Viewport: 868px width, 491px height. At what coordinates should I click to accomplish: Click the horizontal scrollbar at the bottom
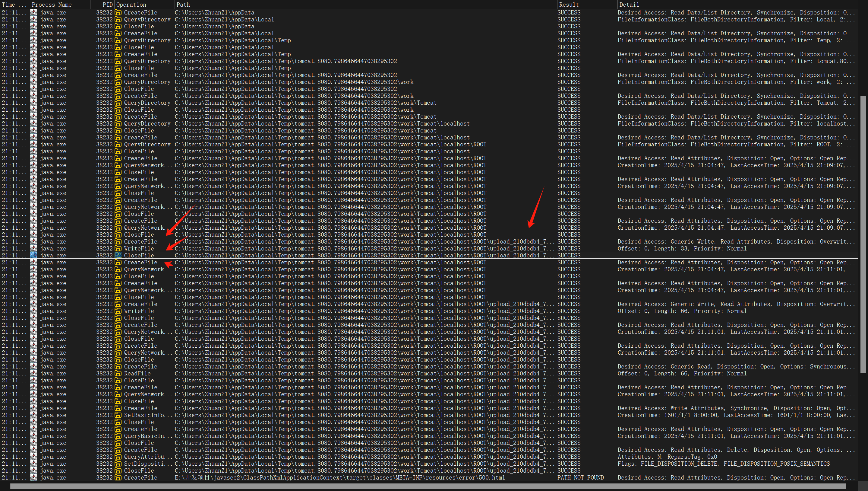coord(428,486)
